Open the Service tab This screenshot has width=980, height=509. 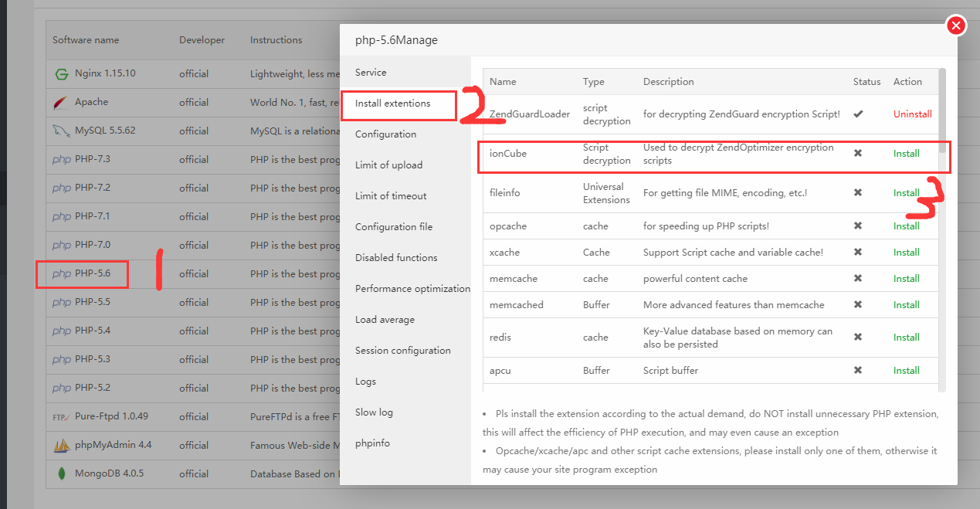tap(405, 72)
